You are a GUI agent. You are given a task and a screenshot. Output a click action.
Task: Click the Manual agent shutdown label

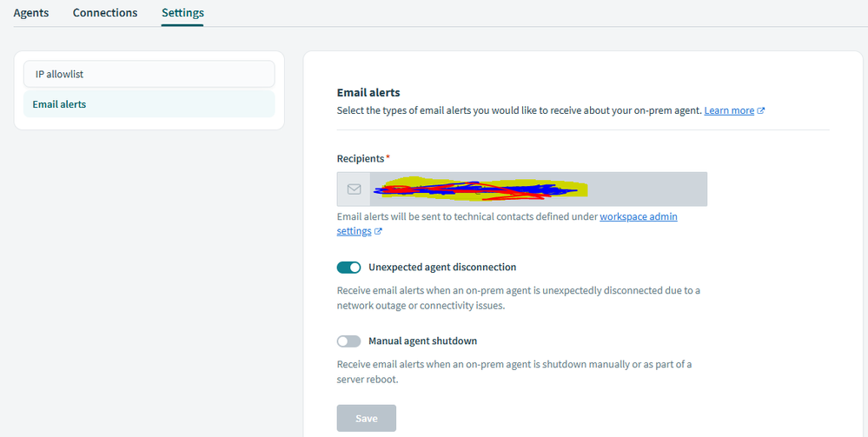click(x=422, y=341)
